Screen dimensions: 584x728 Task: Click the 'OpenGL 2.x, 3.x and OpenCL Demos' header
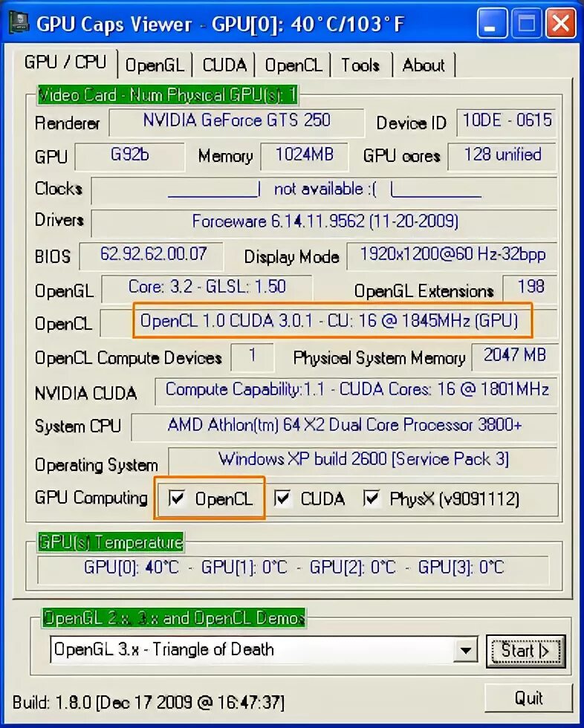click(174, 618)
